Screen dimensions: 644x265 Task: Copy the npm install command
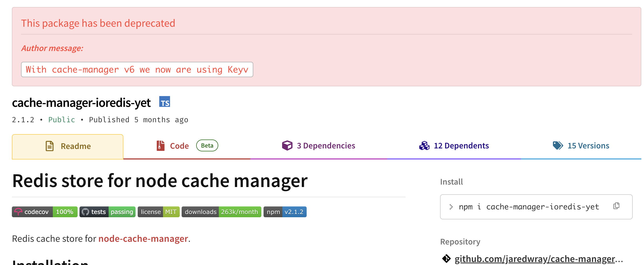(x=616, y=206)
